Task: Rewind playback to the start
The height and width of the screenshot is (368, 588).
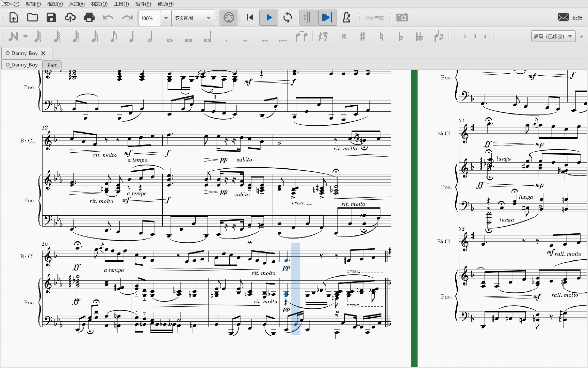Action: [x=250, y=18]
